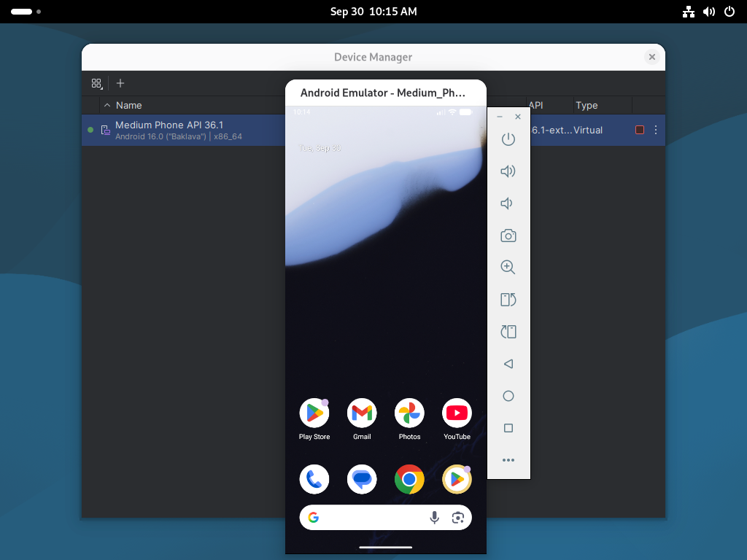Image resolution: width=747 pixels, height=560 pixels.
Task: Open the emulator extended controls menu
Action: coord(508,459)
